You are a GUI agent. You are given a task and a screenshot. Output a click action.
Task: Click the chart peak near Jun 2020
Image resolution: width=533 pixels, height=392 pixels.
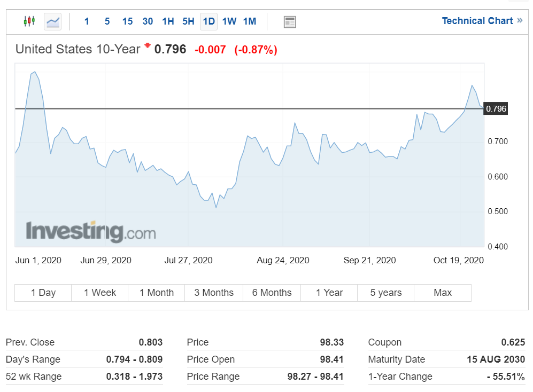click(x=35, y=72)
